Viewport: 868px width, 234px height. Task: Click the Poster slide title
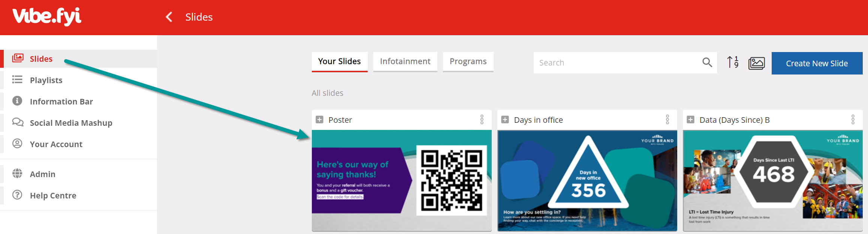coord(340,120)
